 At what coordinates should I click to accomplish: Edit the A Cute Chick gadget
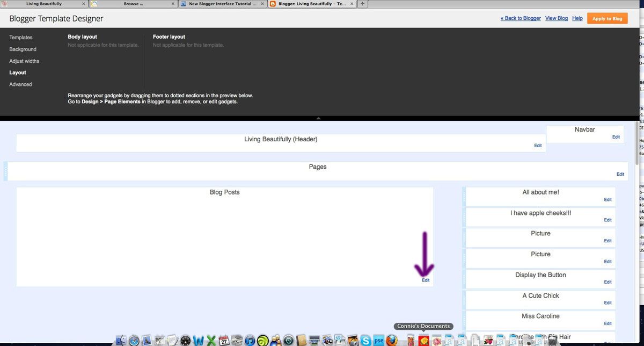coord(608,303)
